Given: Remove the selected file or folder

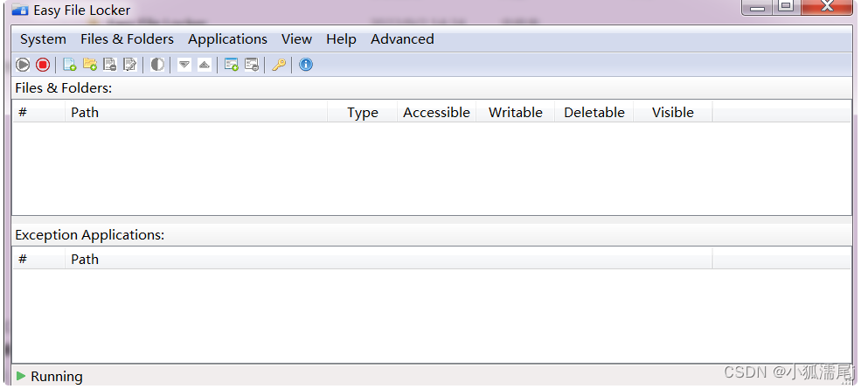Looking at the screenshot, I should pyautogui.click(x=109, y=65).
